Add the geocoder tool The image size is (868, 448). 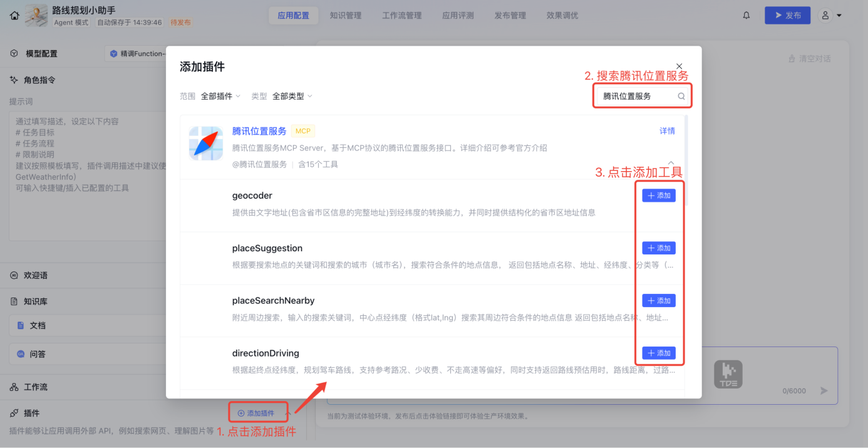659,196
